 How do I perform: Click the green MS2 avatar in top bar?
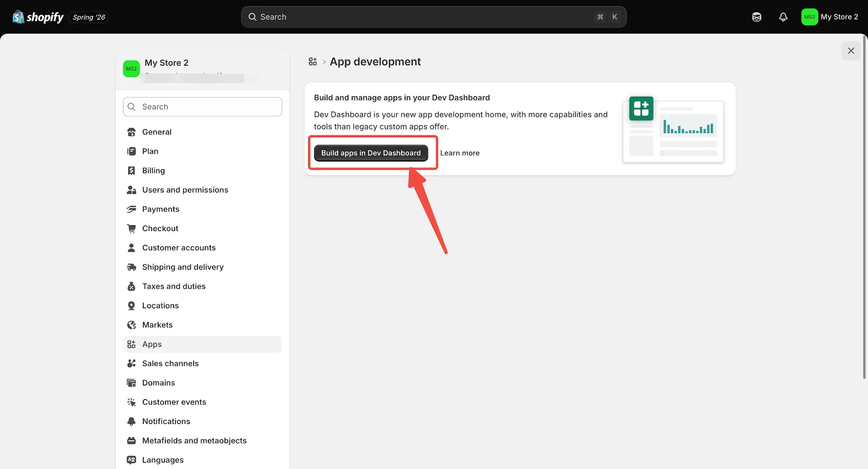pyautogui.click(x=809, y=17)
